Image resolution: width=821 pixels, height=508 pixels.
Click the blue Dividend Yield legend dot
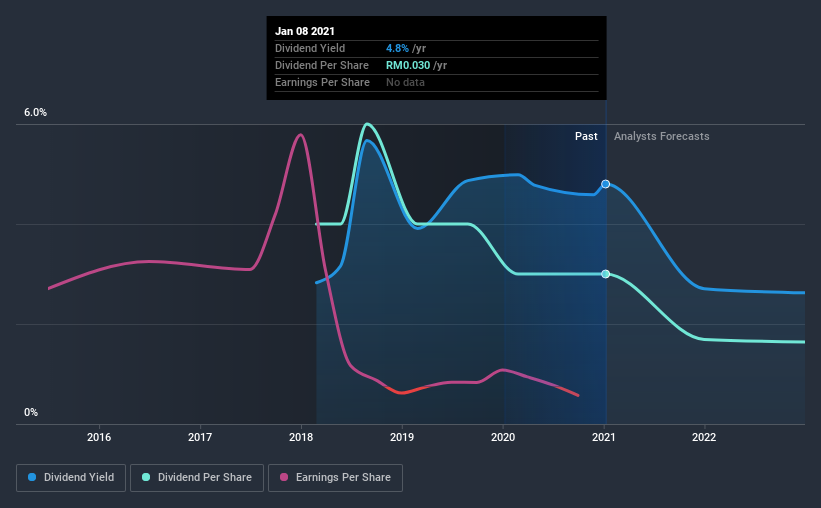pos(32,477)
